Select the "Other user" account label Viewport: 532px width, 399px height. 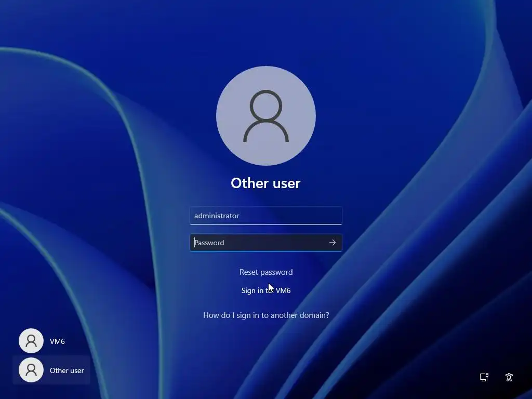67,370
